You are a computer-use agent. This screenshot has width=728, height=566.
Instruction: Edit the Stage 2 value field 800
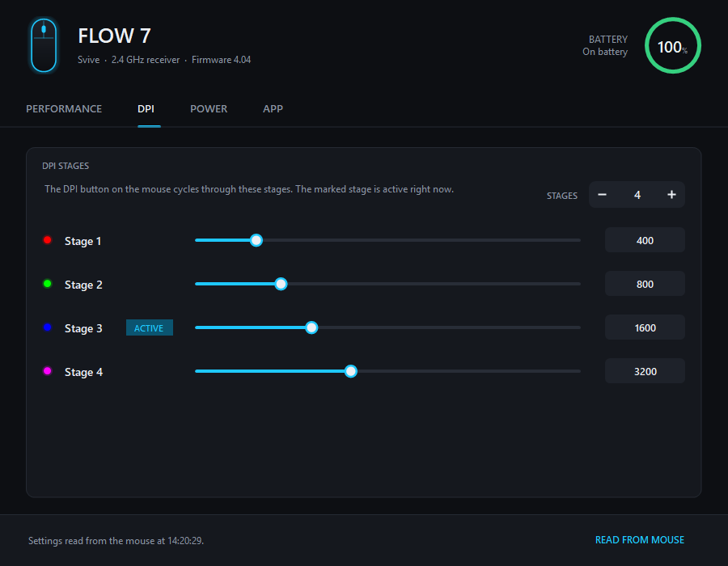click(645, 284)
